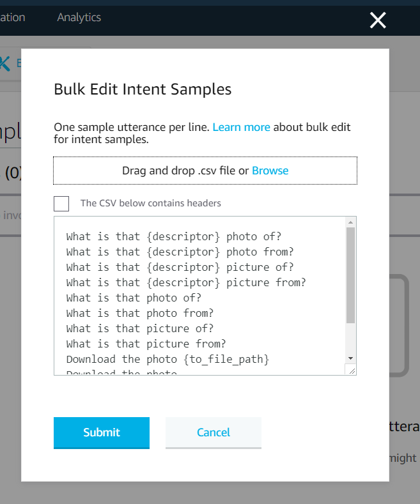Switch to the Analytics tab
The width and height of the screenshot is (420, 504).
coord(79,17)
